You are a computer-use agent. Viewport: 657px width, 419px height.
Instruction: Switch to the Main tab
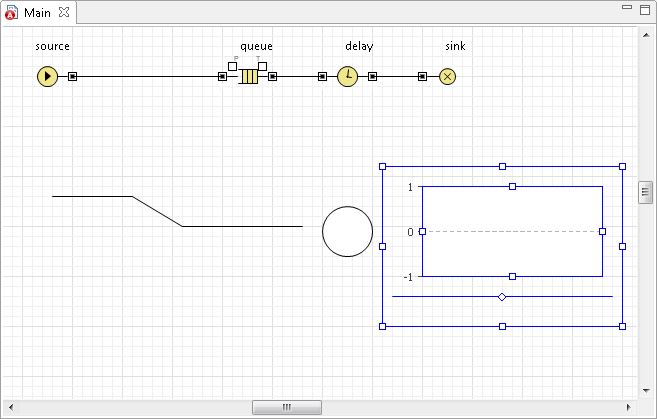(x=37, y=13)
